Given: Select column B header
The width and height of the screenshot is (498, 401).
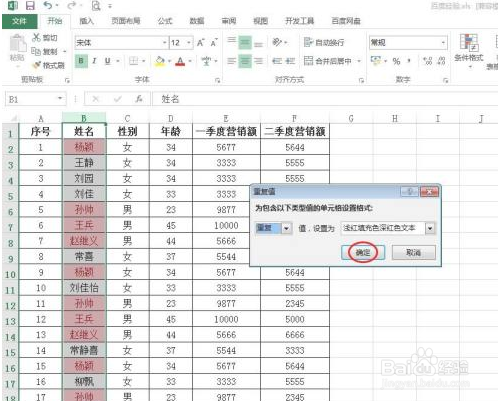Looking at the screenshot, I should pyautogui.click(x=84, y=118).
